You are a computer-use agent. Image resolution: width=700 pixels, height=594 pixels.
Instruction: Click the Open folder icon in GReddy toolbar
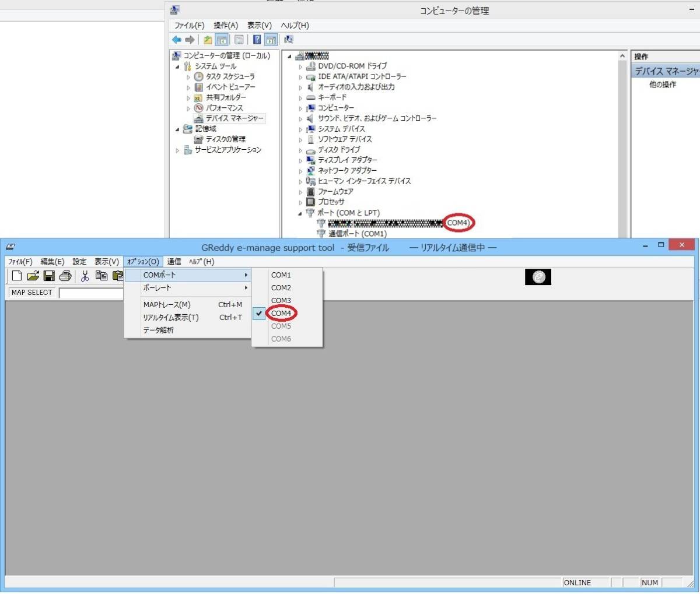click(x=33, y=276)
